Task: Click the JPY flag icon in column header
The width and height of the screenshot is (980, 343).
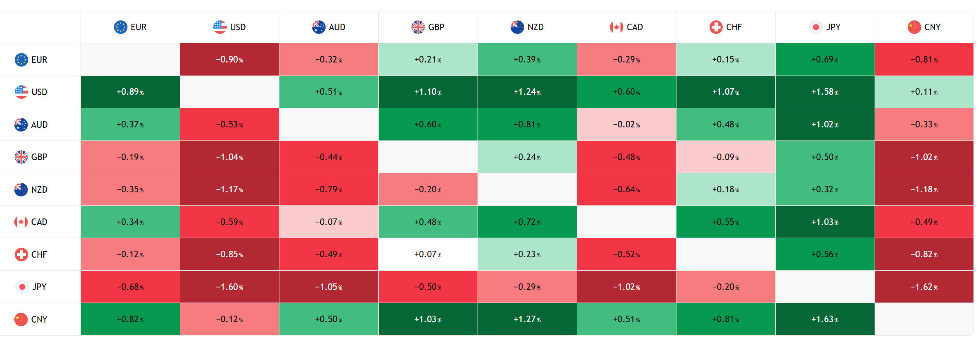Action: [x=816, y=27]
